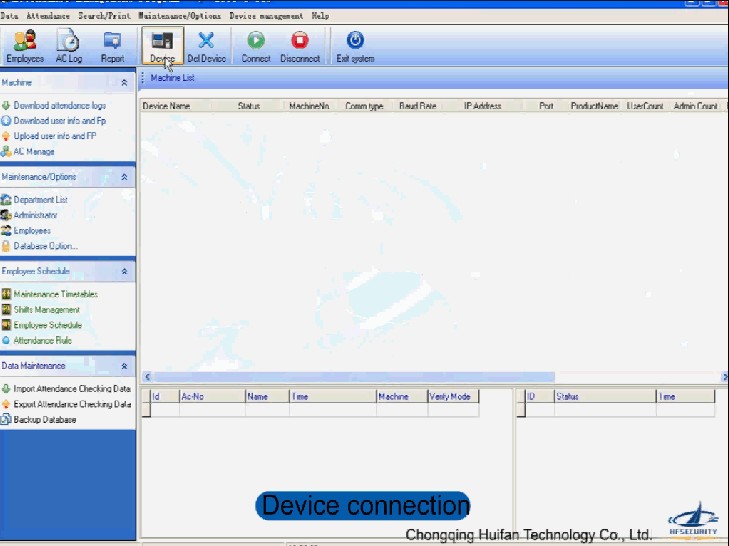Screen dimensions: 729x546
Task: Open the Maintenance/Options menu
Action: point(179,16)
